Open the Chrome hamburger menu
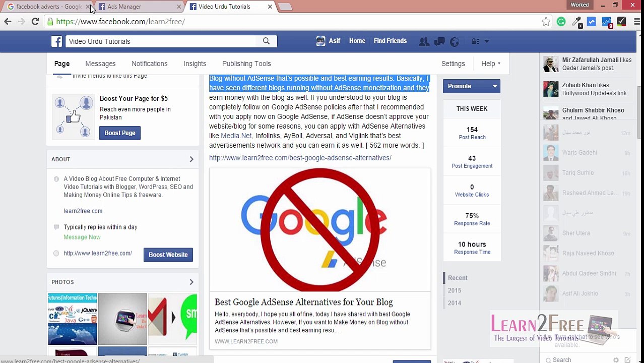Viewport: 644px width, 363px height. (x=636, y=22)
